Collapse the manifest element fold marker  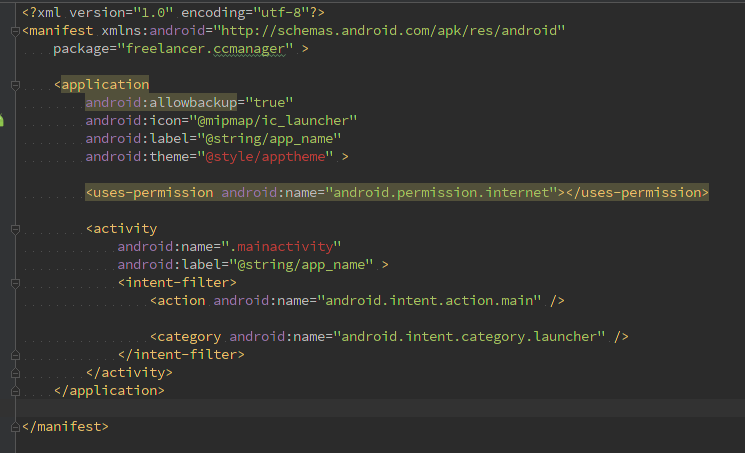tap(15, 31)
